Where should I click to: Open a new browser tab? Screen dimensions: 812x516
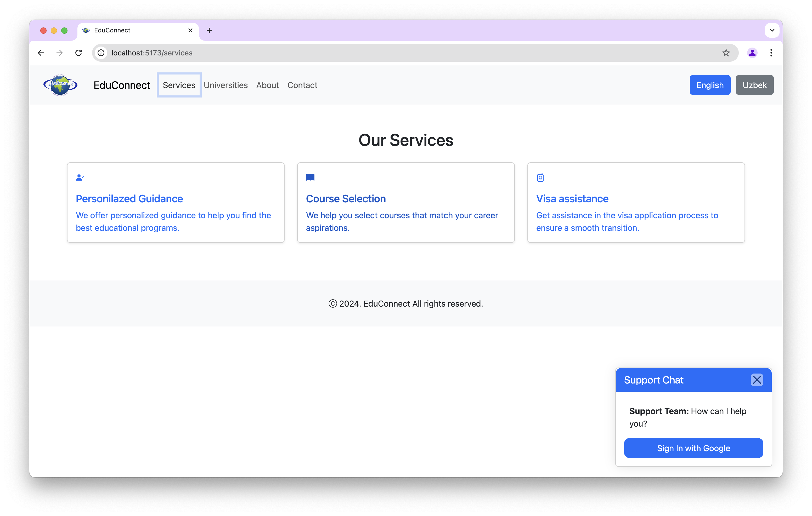tap(209, 30)
